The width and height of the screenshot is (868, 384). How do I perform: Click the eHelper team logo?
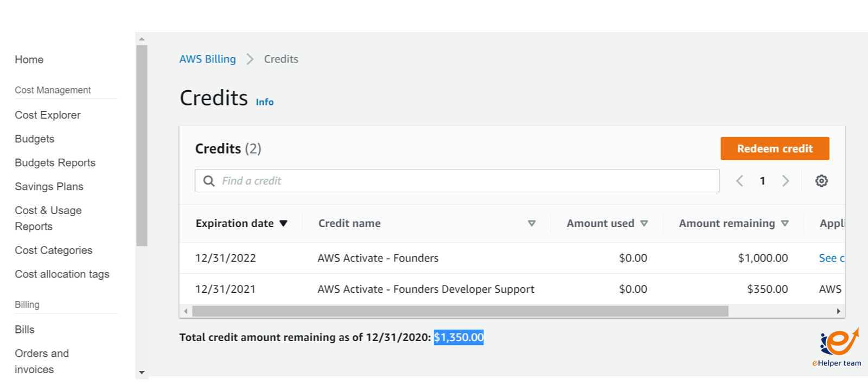(837, 347)
